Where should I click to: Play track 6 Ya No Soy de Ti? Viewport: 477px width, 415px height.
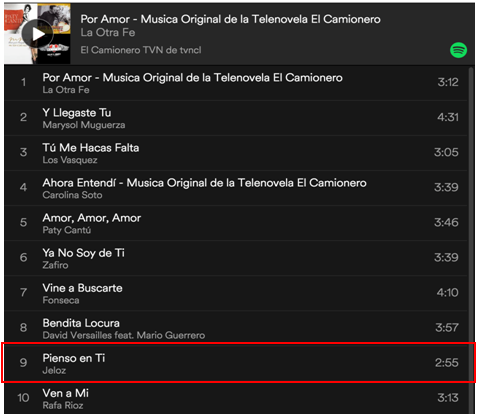click(x=236, y=258)
